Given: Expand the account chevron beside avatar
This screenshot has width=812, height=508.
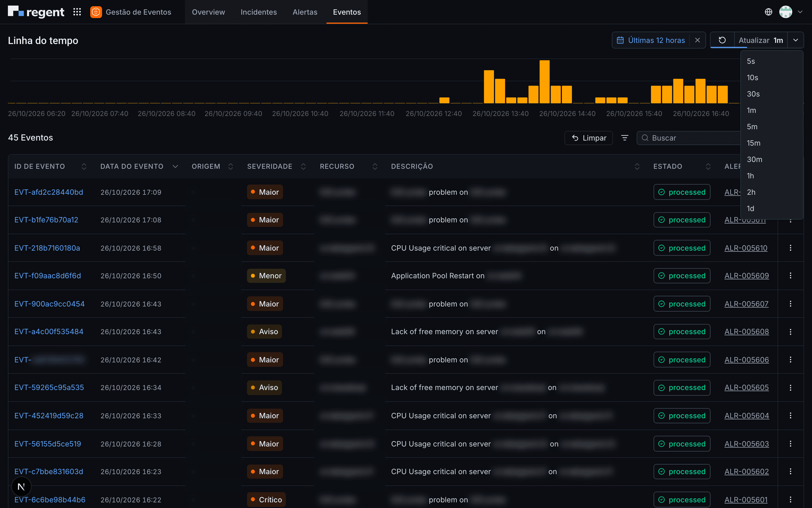Looking at the screenshot, I should [x=800, y=12].
